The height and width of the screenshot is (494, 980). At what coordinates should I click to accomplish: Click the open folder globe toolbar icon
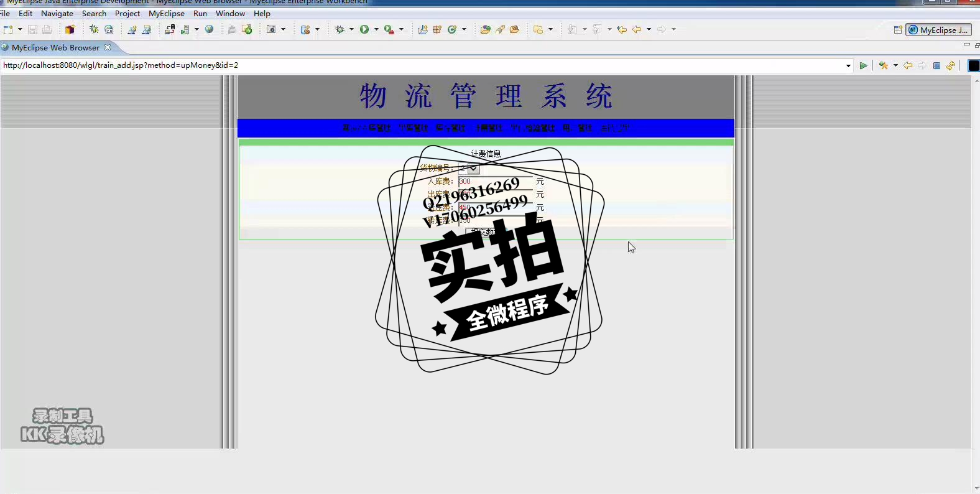pos(486,29)
